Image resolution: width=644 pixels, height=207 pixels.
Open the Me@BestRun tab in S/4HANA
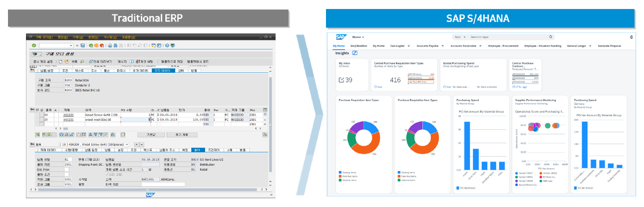tap(359, 46)
